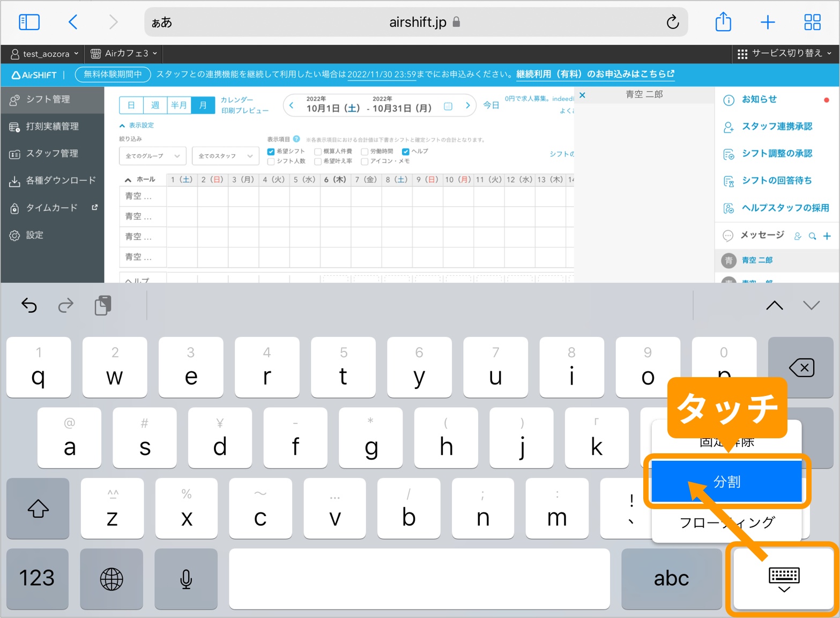This screenshot has height=618, width=840.
Task: Click the 今日 button
Action: [490, 105]
